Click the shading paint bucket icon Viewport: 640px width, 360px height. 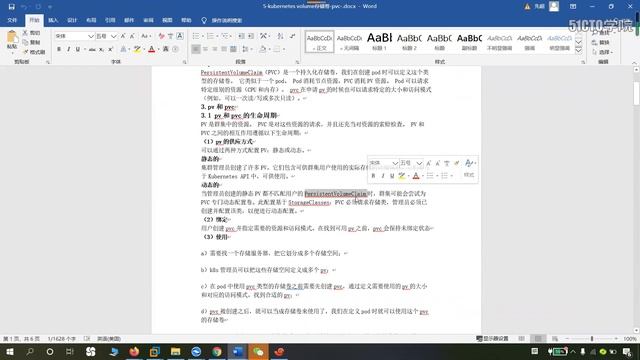coord(262,49)
